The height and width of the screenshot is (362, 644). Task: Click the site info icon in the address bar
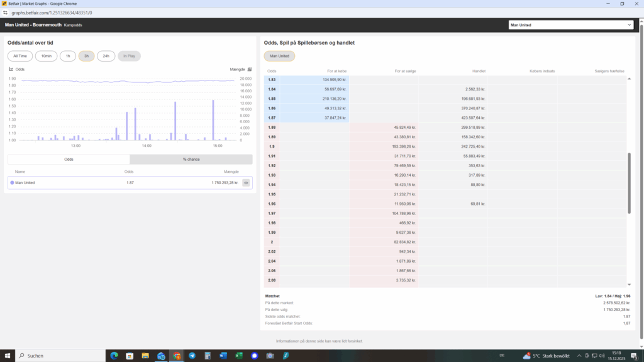[5, 12]
